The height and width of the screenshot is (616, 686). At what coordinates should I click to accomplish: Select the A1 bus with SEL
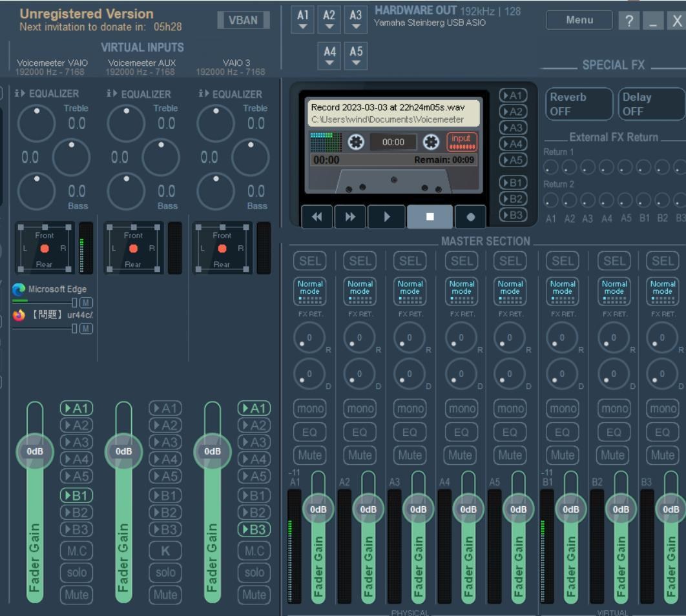tap(310, 261)
